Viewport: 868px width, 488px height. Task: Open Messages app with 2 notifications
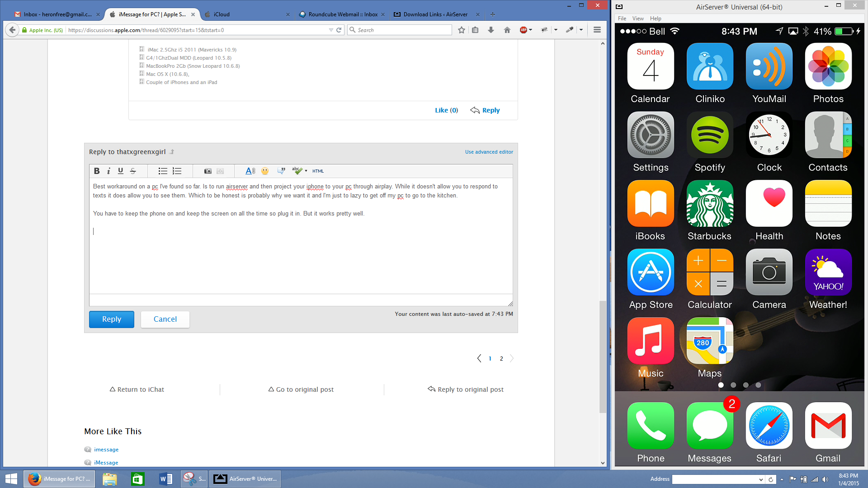[710, 426]
